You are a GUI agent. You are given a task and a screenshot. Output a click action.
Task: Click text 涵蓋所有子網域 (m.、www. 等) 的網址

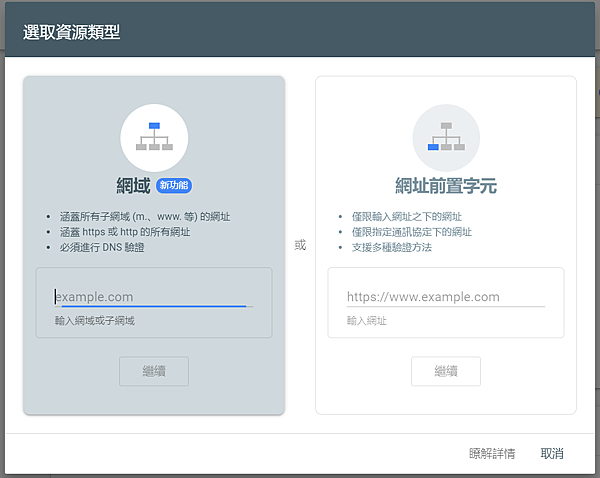click(x=145, y=217)
